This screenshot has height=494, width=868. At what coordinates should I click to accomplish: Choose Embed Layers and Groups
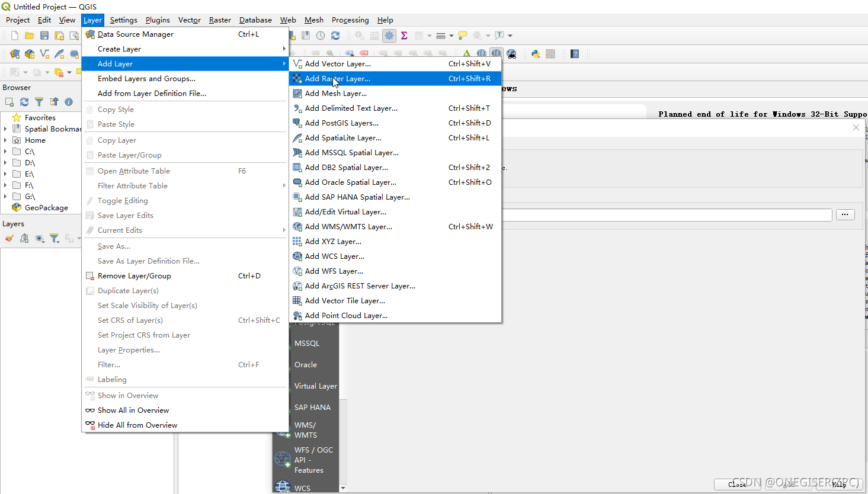coord(185,78)
